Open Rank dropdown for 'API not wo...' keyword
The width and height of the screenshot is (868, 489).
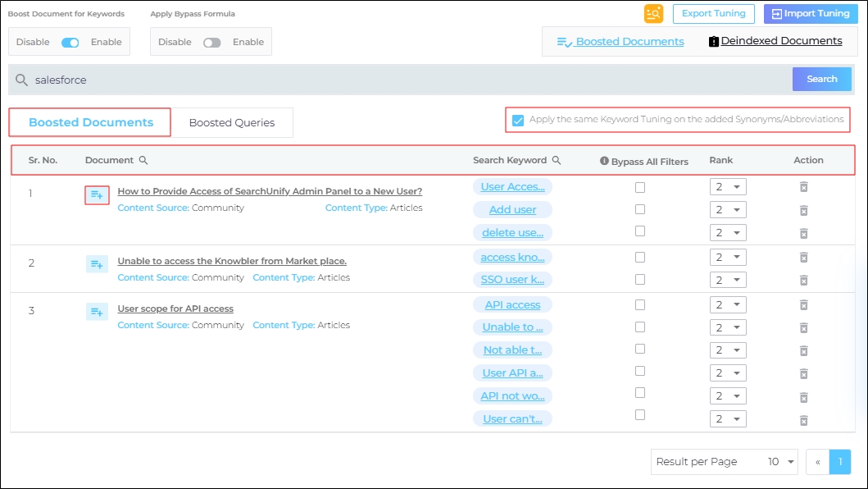pyautogui.click(x=727, y=396)
